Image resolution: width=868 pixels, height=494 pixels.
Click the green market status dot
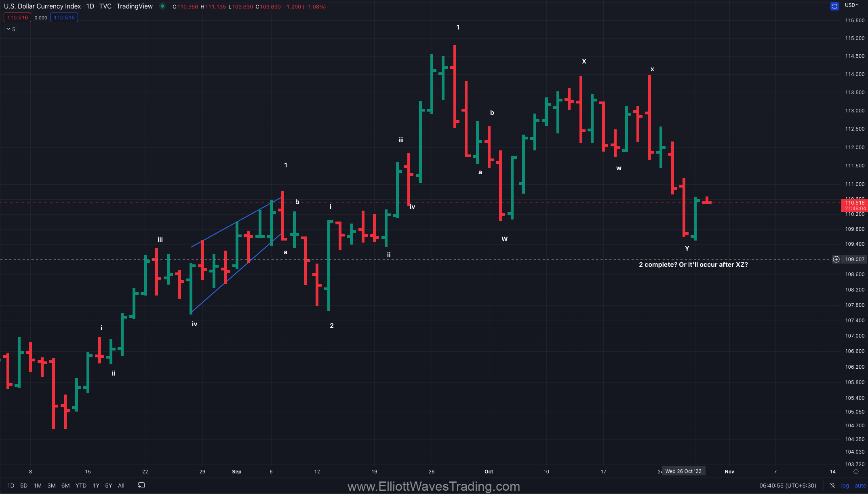point(162,6)
